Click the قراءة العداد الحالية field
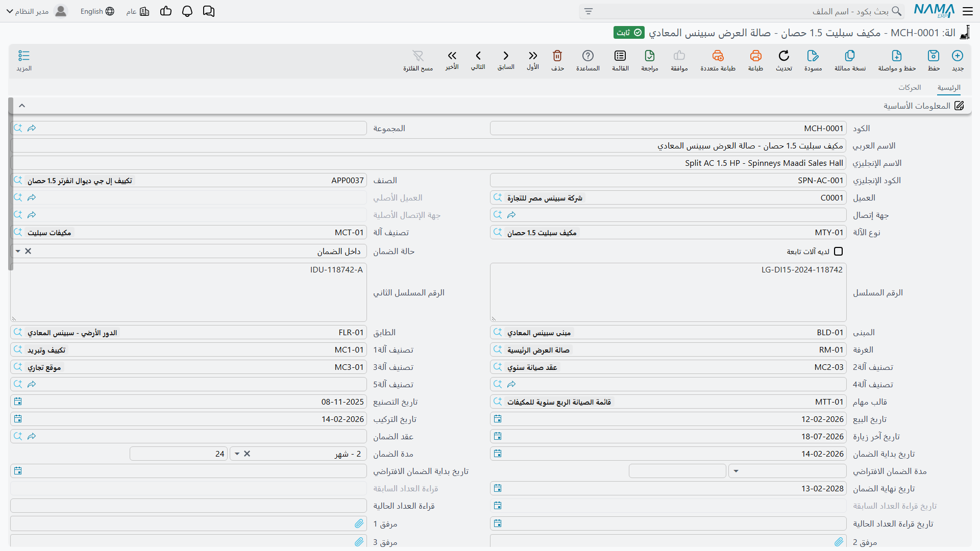980x551 pixels. (x=188, y=506)
